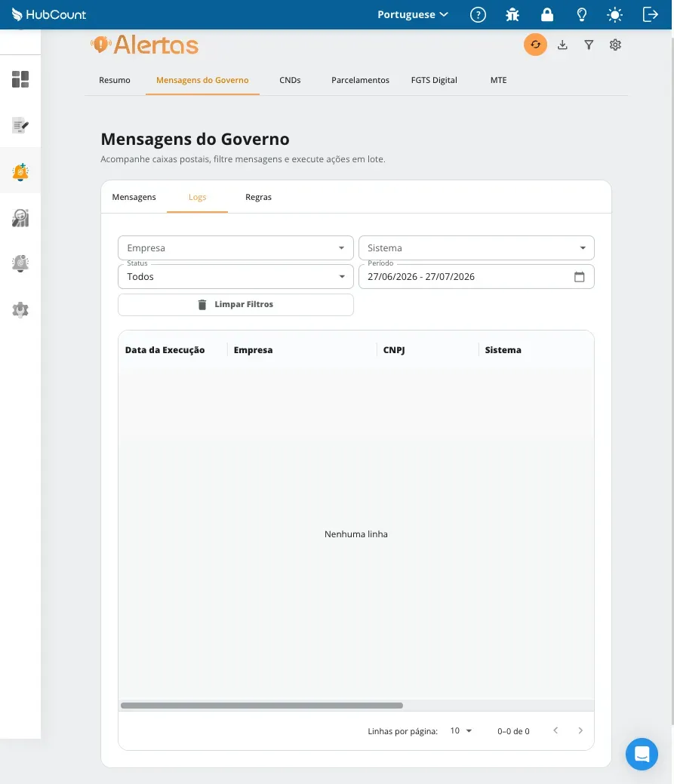Open the Sistema filter dropdown
Screen dimensions: 674x784
476,248
